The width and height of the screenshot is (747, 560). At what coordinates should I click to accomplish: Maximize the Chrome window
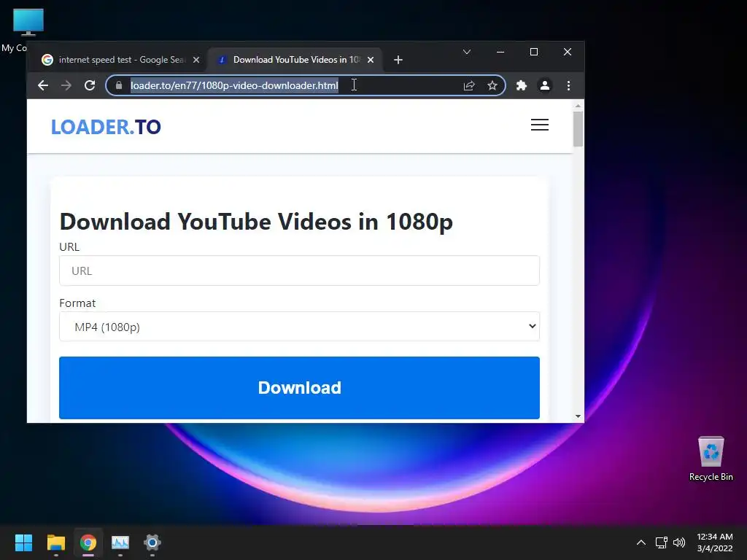click(534, 52)
